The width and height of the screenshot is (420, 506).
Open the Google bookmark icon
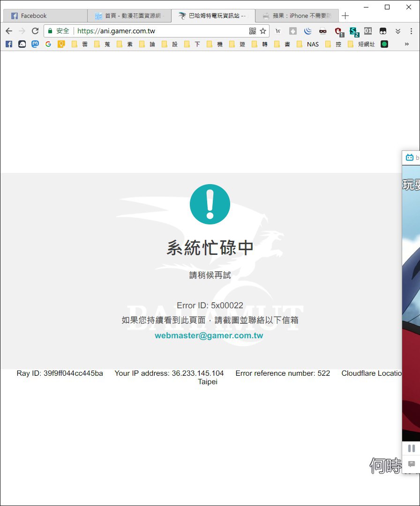48,44
